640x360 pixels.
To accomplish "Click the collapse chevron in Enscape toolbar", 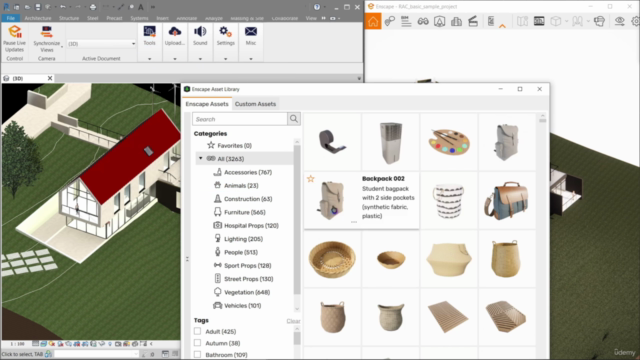I will click(502, 26).
